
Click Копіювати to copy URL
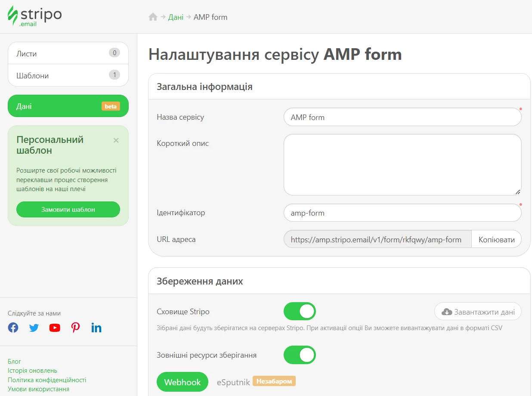pyautogui.click(x=496, y=239)
